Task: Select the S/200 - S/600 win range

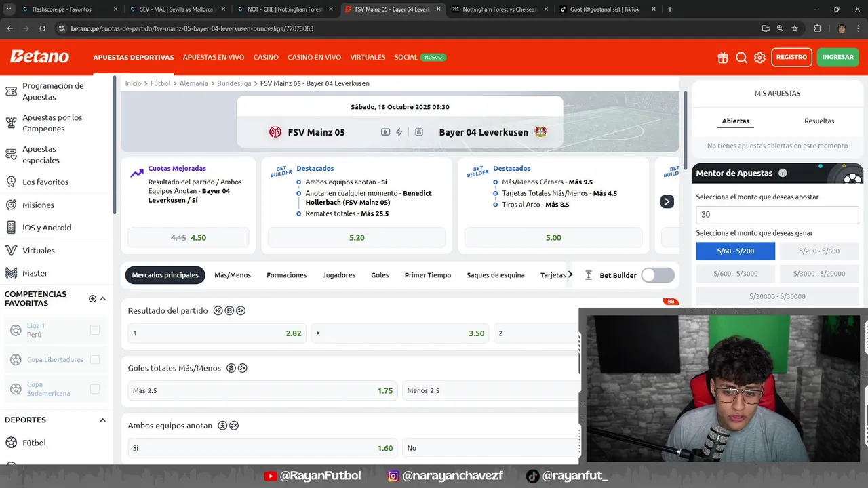Action: (x=819, y=251)
